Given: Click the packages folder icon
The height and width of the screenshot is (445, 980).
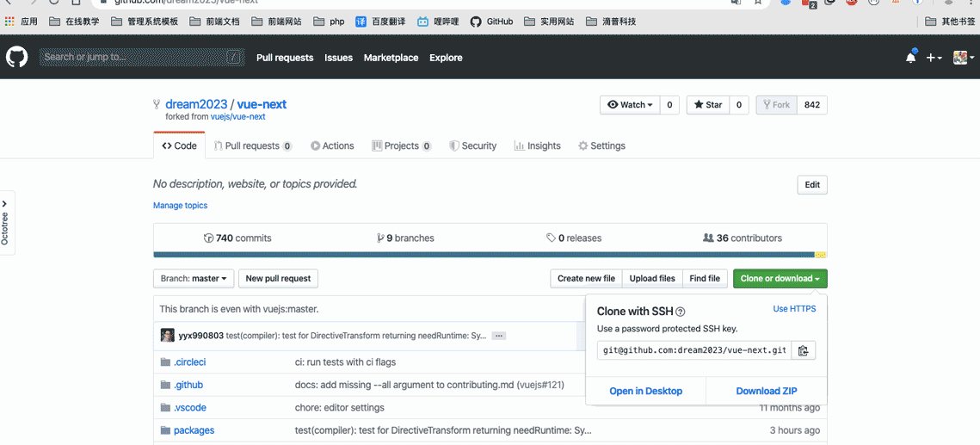Looking at the screenshot, I should point(165,430).
